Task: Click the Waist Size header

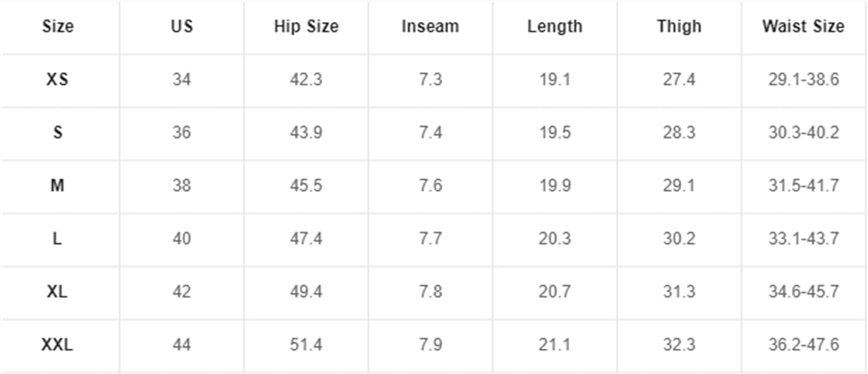Action: (803, 27)
